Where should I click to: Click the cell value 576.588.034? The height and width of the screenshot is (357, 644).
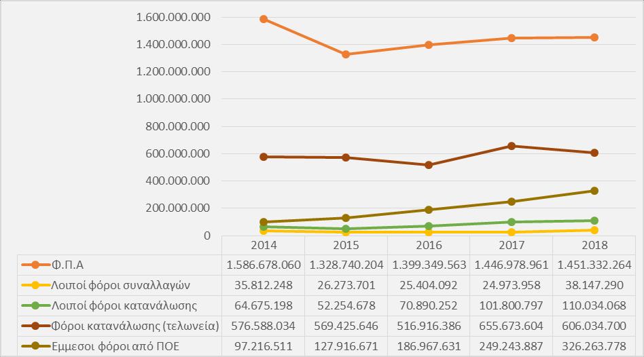coord(264,326)
